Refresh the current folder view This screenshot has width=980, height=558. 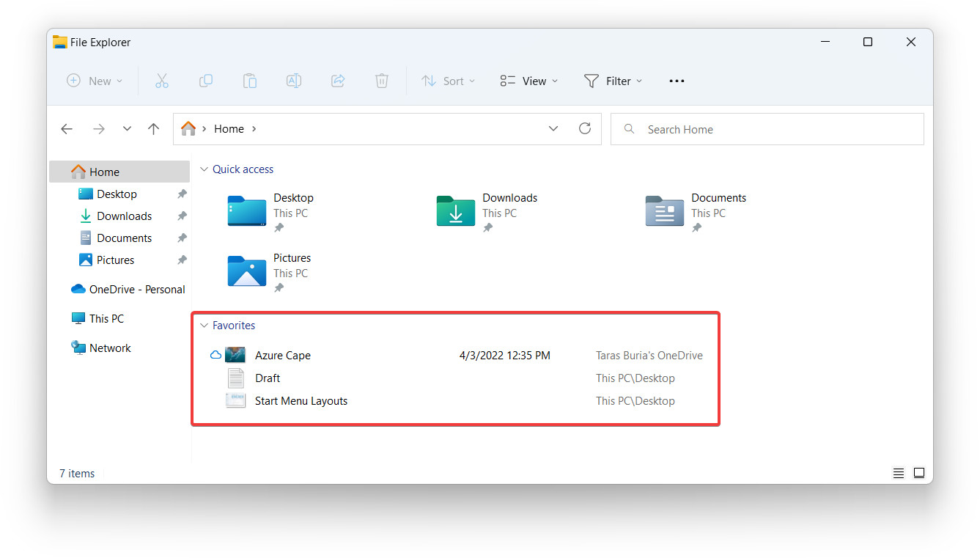(x=584, y=128)
